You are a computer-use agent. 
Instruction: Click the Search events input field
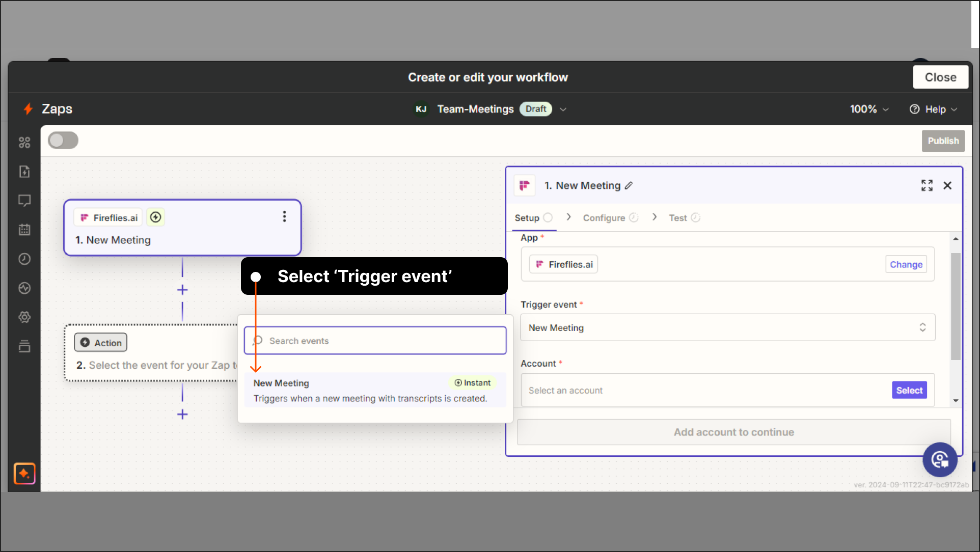click(x=375, y=341)
